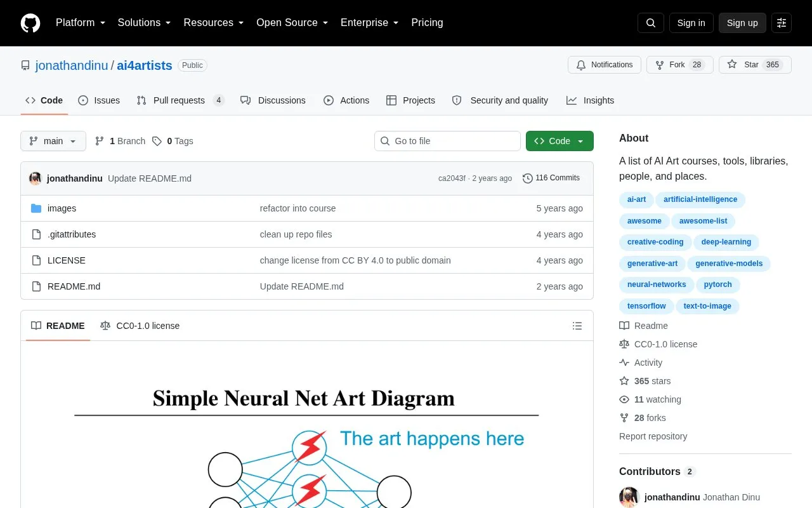Select the CC0-1.0 license tab
Viewport: 812px width, 508px height.
[x=140, y=326]
